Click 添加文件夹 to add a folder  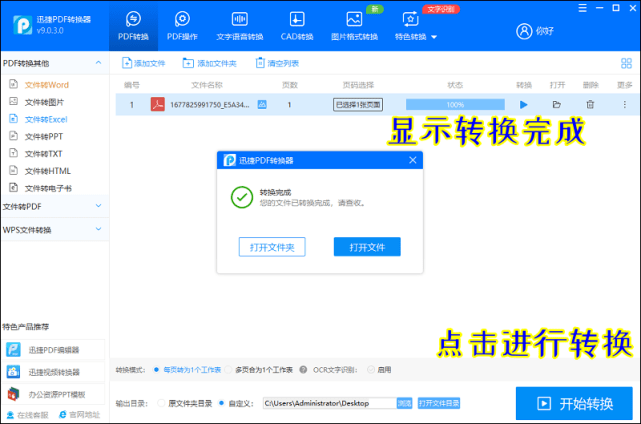tap(209, 63)
